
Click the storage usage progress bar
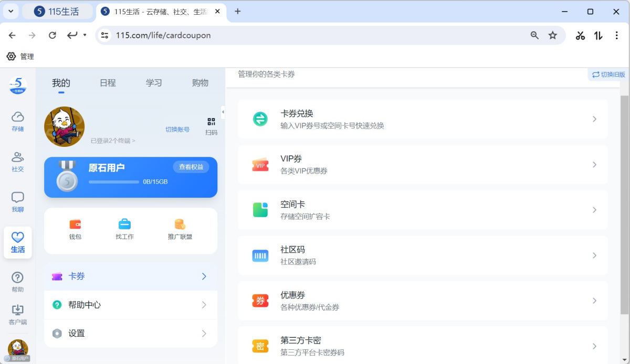coord(114,182)
